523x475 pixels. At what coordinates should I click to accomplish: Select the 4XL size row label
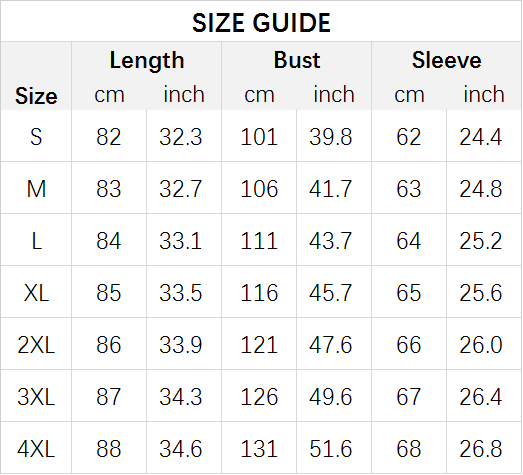click(x=36, y=449)
